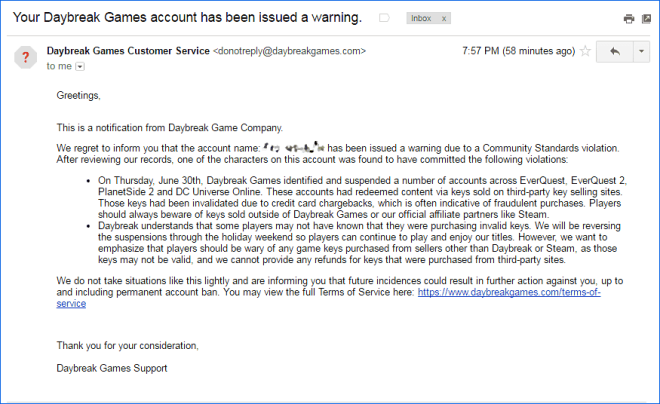Reply using the arrow button
The image size is (660, 404).
pos(615,52)
